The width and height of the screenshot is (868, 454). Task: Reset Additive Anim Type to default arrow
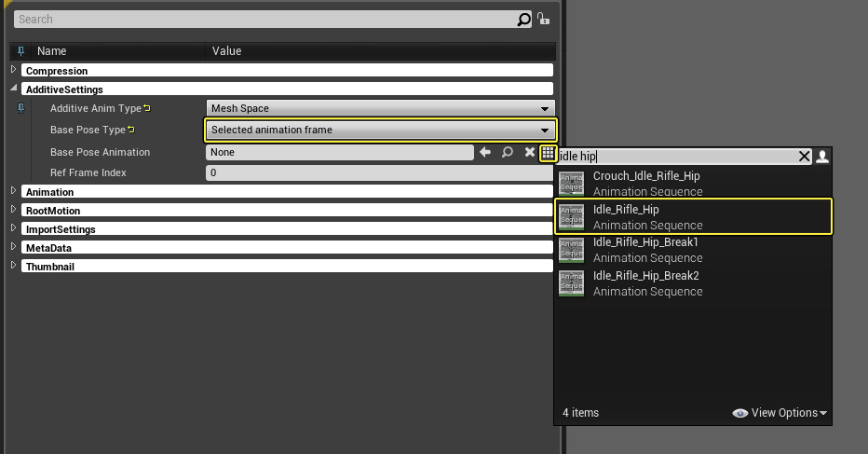tap(147, 108)
